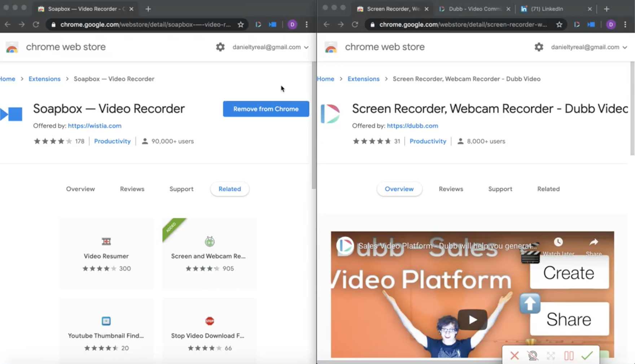635x364 pixels.
Task: Toggle webcam-off icon in recording toolbar
Action: [533, 356]
